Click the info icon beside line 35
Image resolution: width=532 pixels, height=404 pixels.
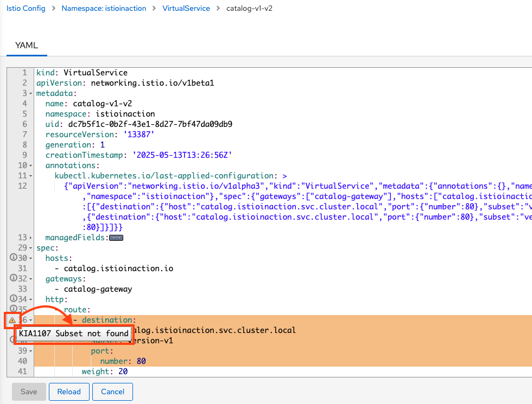[13, 309]
